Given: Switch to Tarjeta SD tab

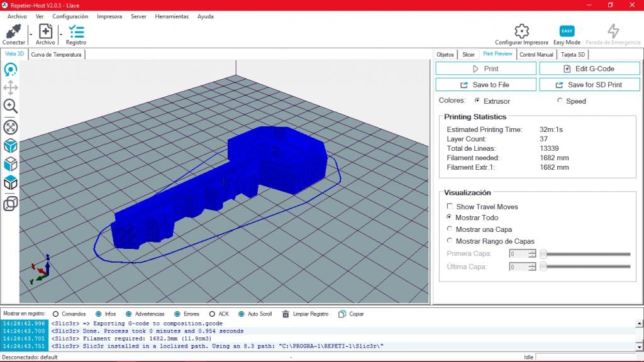Looking at the screenshot, I should point(572,55).
